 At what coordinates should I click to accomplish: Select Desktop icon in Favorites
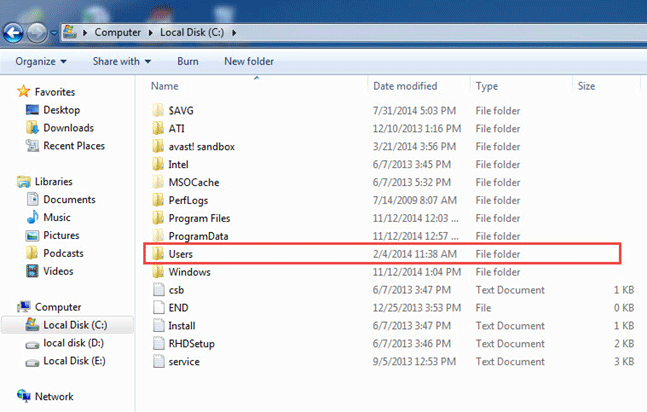[32, 110]
